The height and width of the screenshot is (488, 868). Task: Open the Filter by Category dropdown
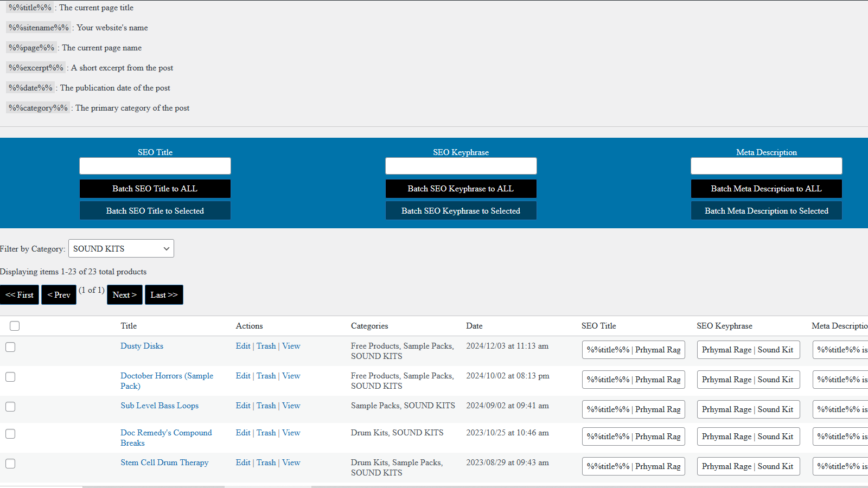(x=121, y=248)
